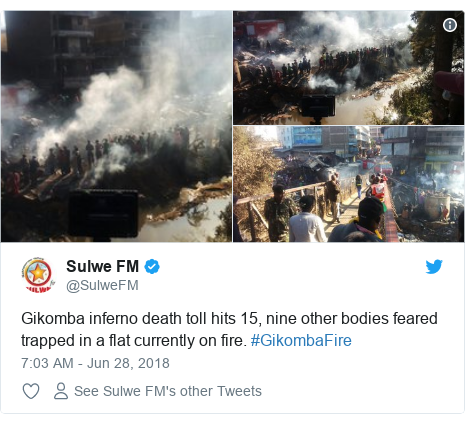Image resolution: width=465 pixels, height=424 pixels.
Task: Click the info icon on the photo
Action: tap(450, 25)
